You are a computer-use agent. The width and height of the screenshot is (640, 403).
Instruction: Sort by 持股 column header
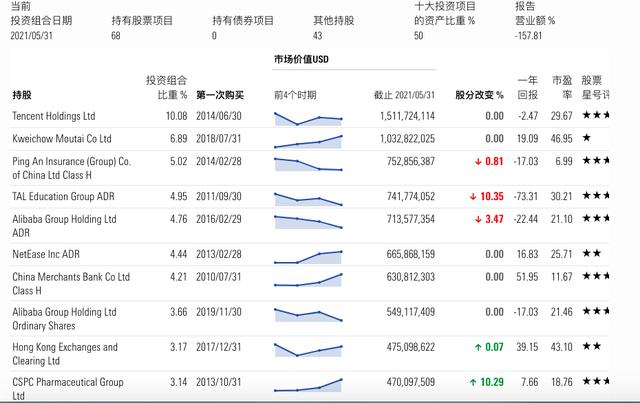(22, 95)
